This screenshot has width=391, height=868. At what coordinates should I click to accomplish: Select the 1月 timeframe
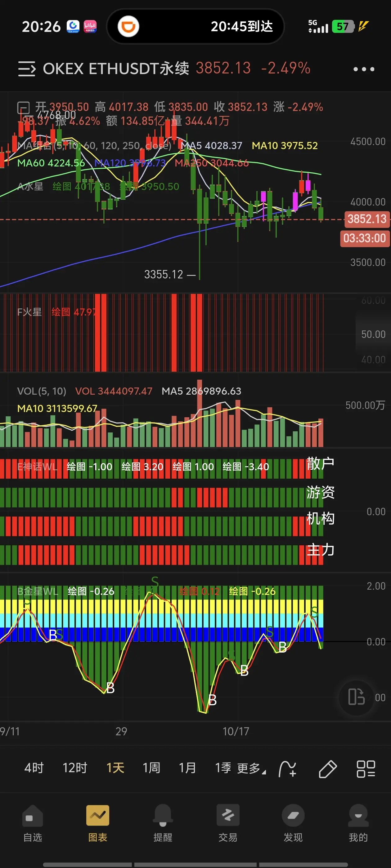pyautogui.click(x=187, y=768)
